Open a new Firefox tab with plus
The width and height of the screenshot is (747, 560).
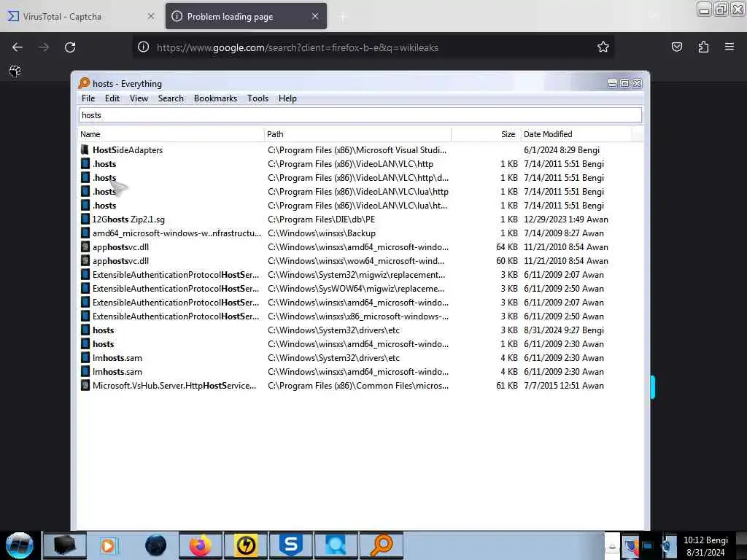point(343,17)
